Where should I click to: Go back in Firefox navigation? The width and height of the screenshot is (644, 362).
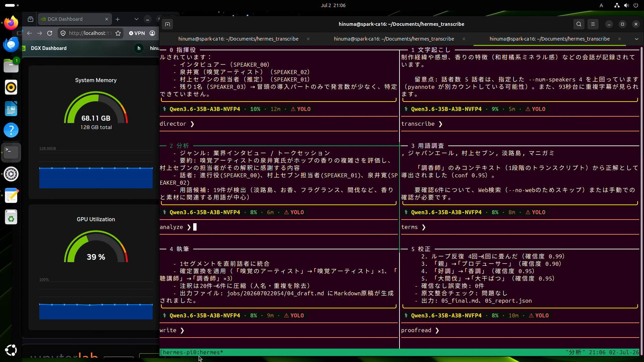30,33
